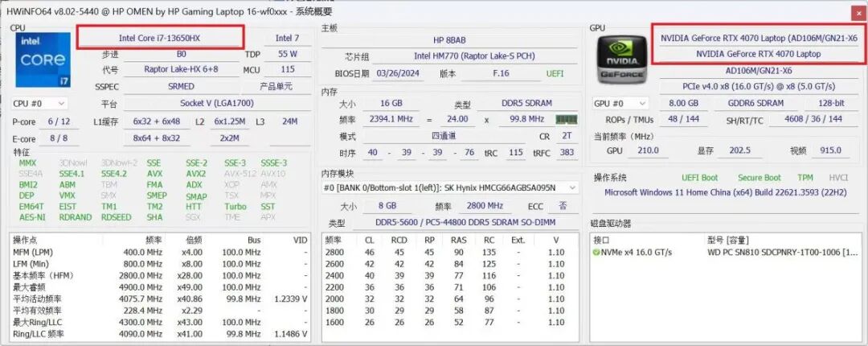Click the Turbo feature flag
Image resolution: width=868 pixels, height=346 pixels.
tap(235, 206)
